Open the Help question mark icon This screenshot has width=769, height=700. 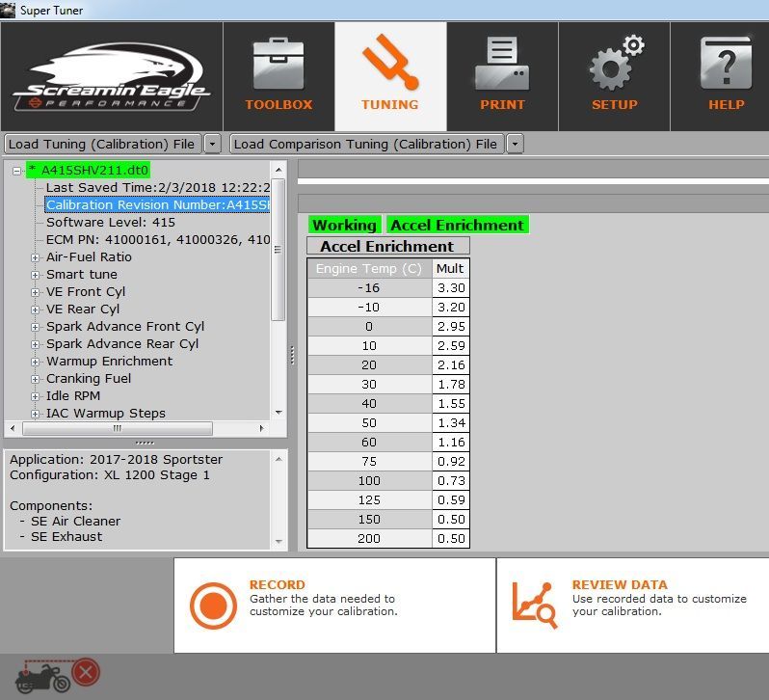tap(726, 66)
